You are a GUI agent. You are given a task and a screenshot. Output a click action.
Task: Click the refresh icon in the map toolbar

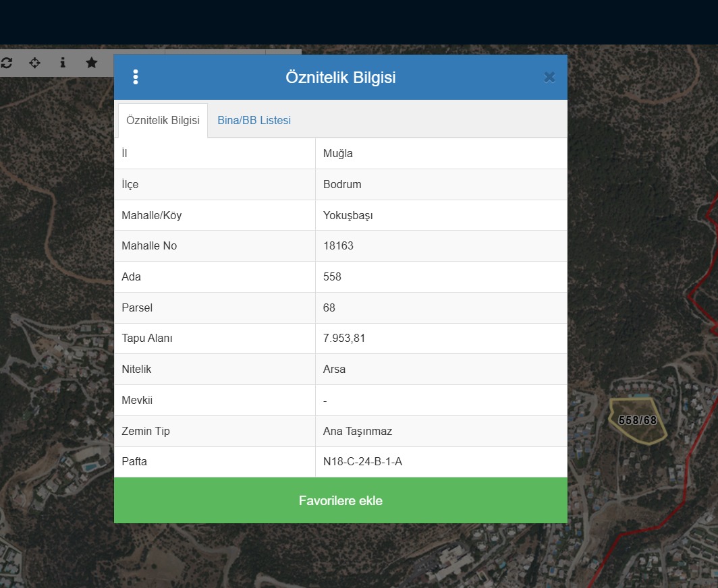coord(7,63)
